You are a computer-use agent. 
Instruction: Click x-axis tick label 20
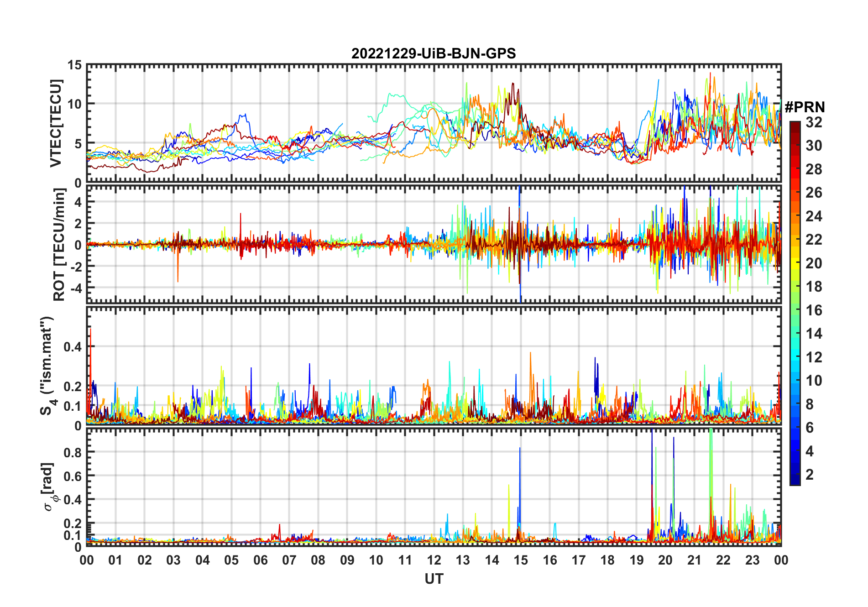coord(665,560)
